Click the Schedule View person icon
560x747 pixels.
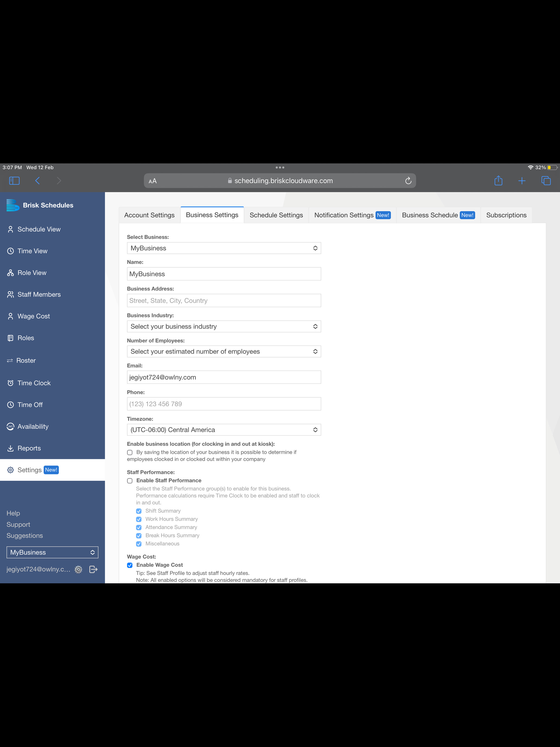(11, 229)
